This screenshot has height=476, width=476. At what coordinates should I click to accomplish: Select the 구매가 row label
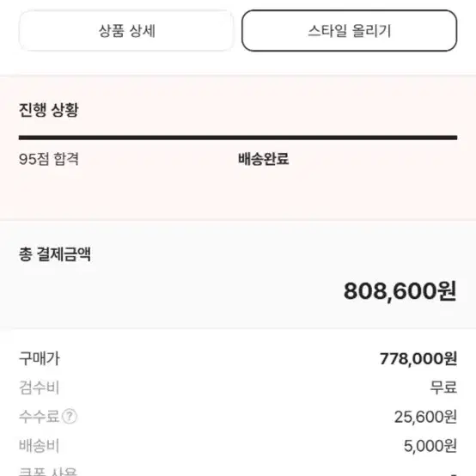tap(40, 358)
